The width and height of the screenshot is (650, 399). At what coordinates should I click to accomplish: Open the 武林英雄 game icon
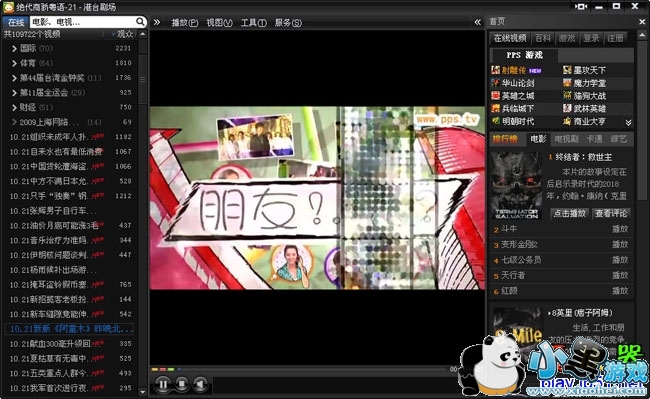(x=567, y=109)
